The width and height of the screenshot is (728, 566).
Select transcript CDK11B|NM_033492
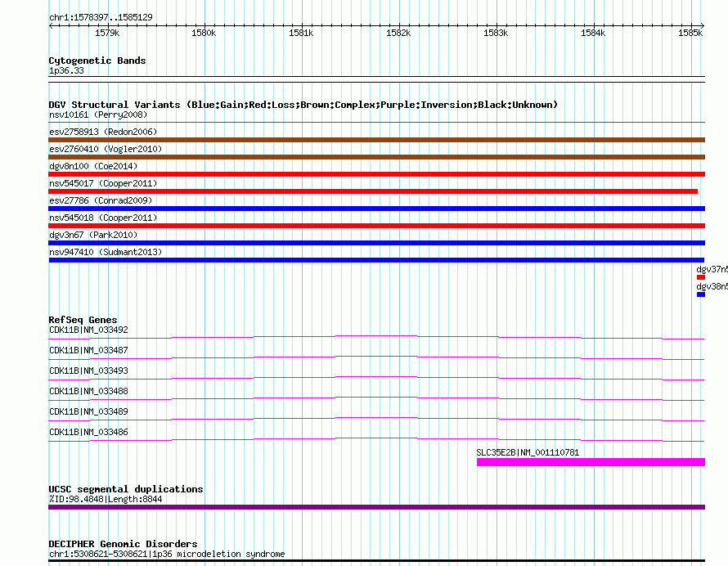point(88,330)
